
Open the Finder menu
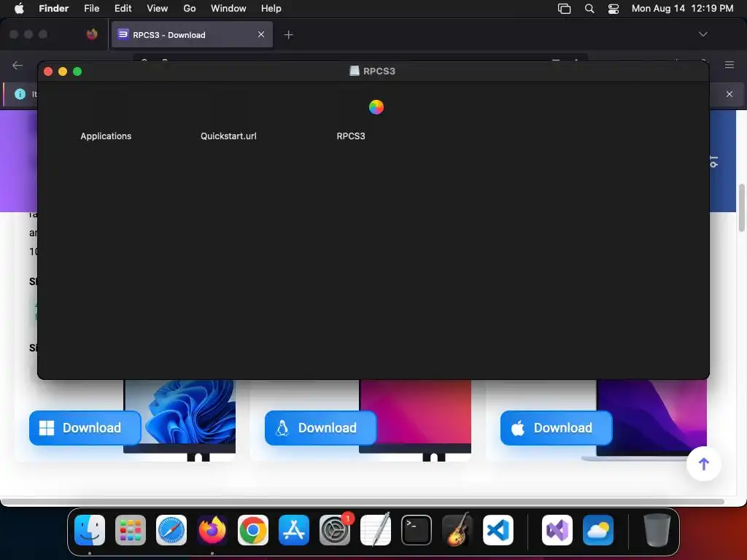coord(54,8)
